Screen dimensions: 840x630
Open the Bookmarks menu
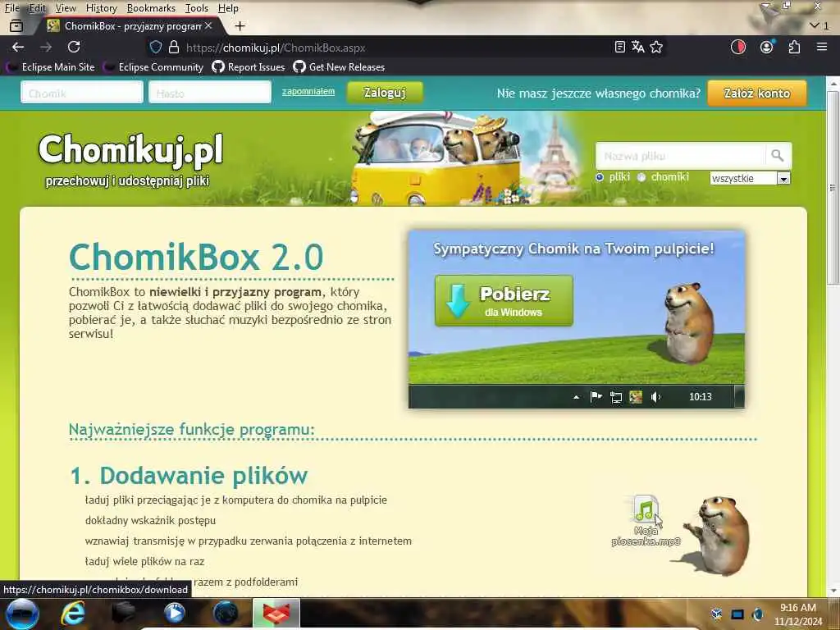tap(151, 8)
